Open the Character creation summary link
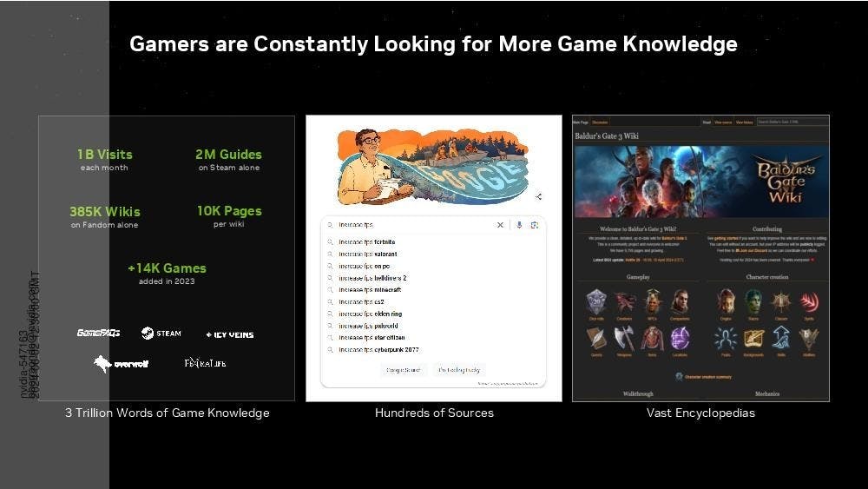This screenshot has height=489, width=868. [708, 377]
